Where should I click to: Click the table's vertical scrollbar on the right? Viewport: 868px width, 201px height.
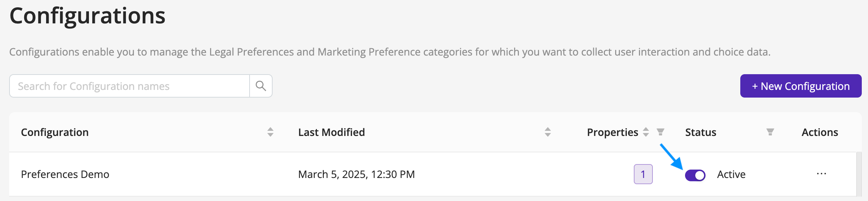click(859, 174)
